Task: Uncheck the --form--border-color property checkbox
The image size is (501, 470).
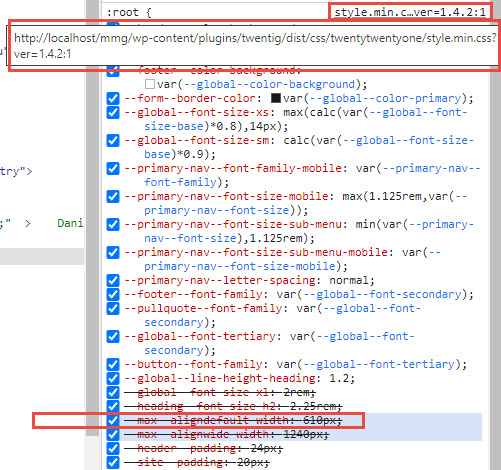Action: (113, 98)
